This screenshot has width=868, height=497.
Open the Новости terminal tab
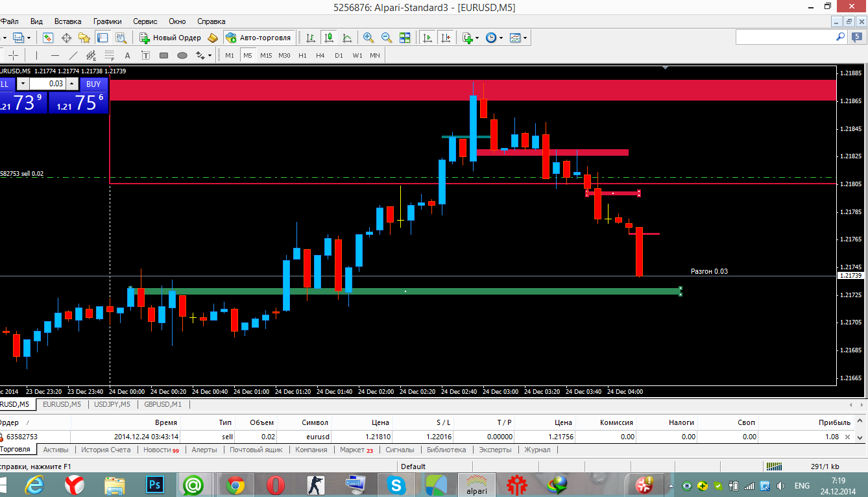click(x=161, y=450)
